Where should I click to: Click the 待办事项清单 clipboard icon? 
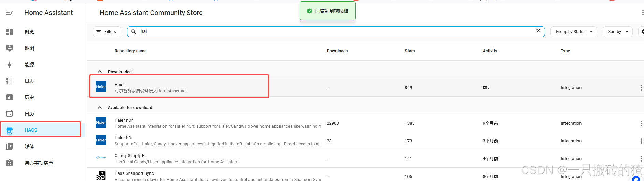click(10, 163)
